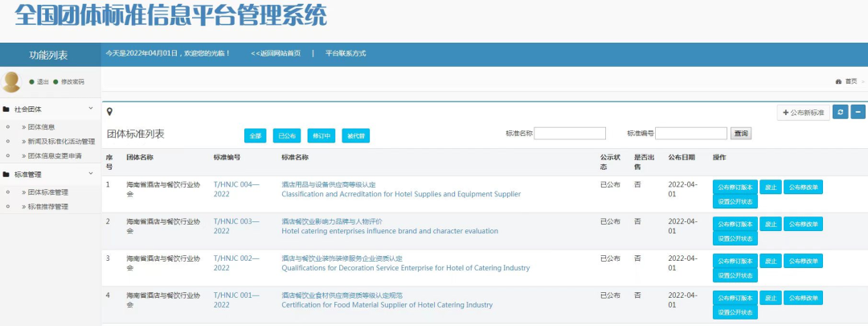Select the 全部 filter tab
This screenshot has height=326, width=868.
[x=256, y=136]
